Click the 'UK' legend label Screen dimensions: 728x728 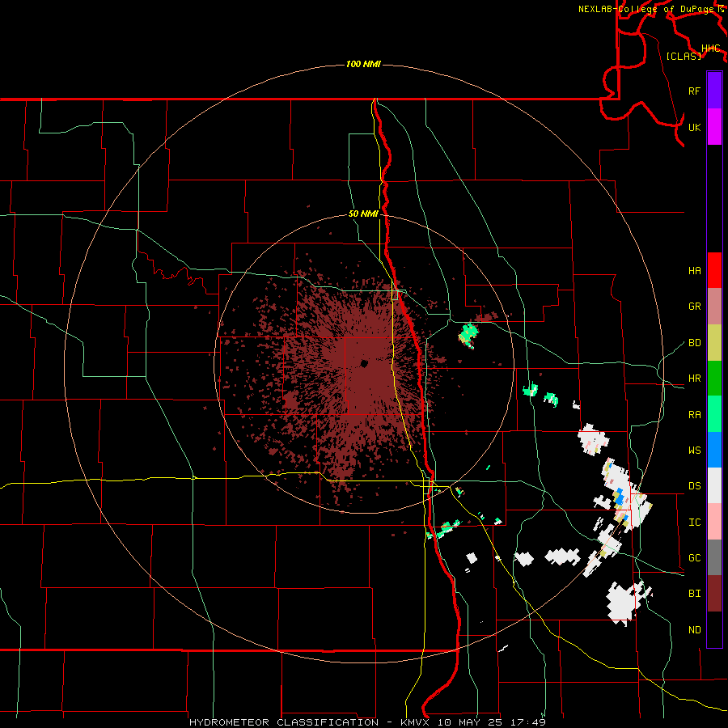pos(694,128)
